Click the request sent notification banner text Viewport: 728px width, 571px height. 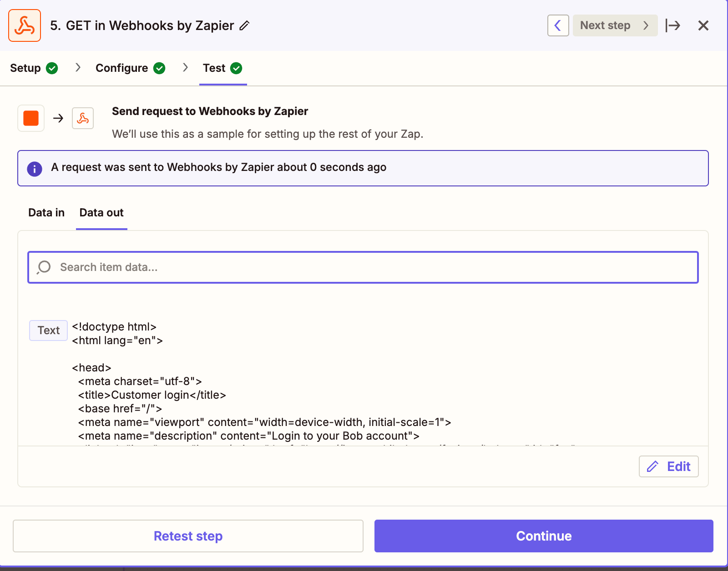pos(218,167)
